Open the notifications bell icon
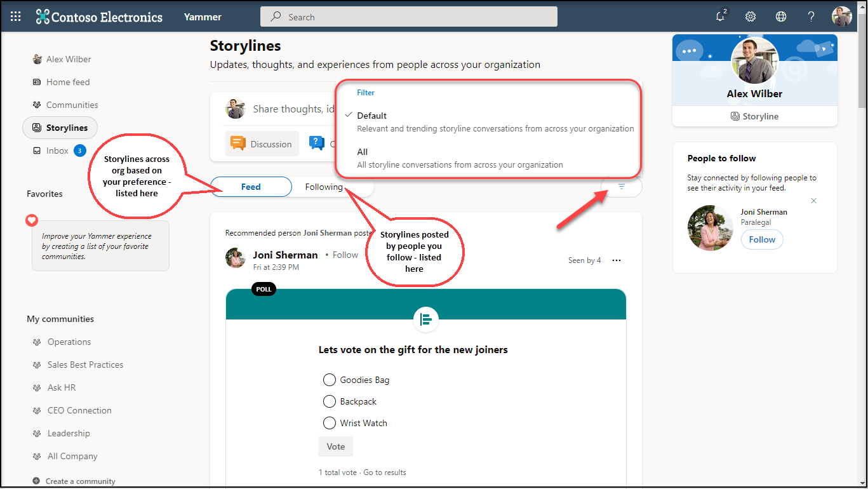The image size is (868, 489). (720, 17)
